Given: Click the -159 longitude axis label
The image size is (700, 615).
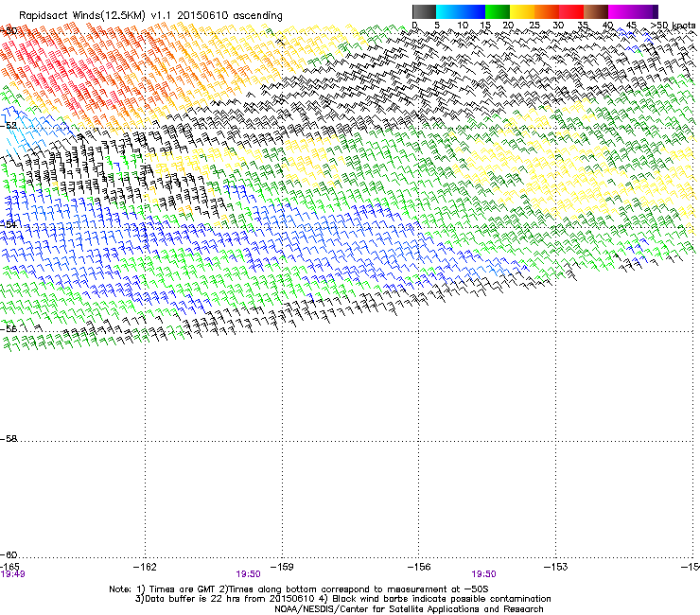Looking at the screenshot, I should coord(282,567).
